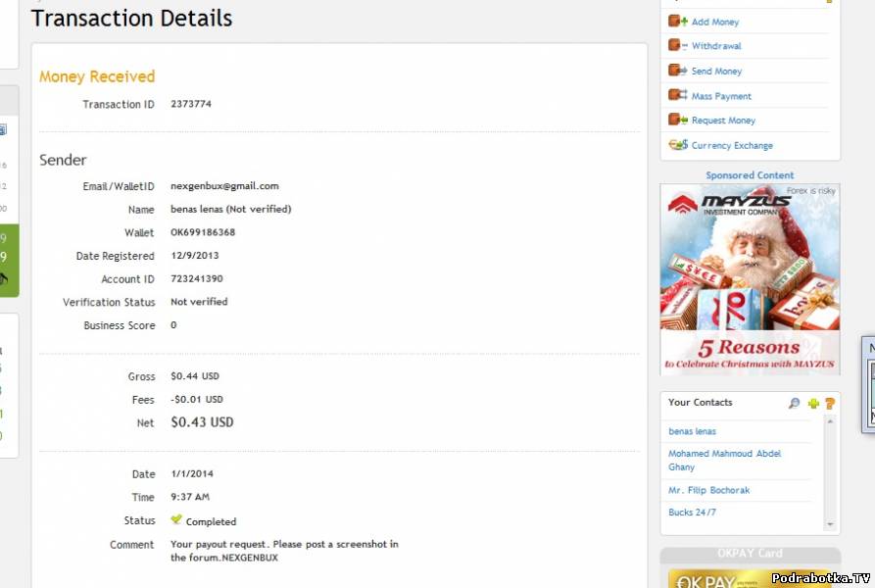Click the Send Money icon

pos(677,71)
